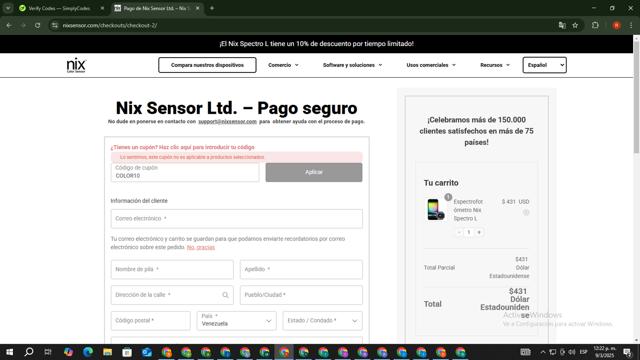Image resolution: width=640 pixels, height=360 pixels.
Task: Switch to the Verify Codes SimplyCodes tab
Action: click(x=60, y=8)
